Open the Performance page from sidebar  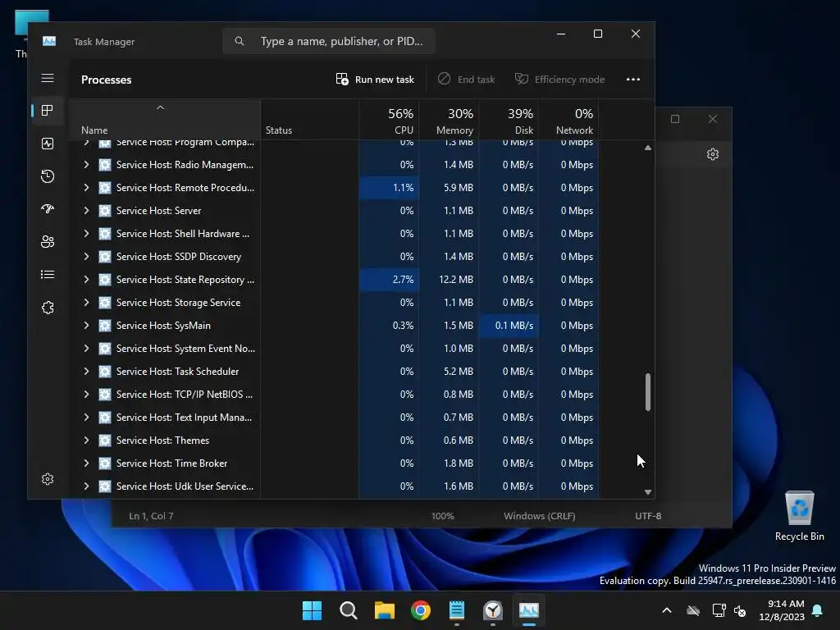[48, 144]
